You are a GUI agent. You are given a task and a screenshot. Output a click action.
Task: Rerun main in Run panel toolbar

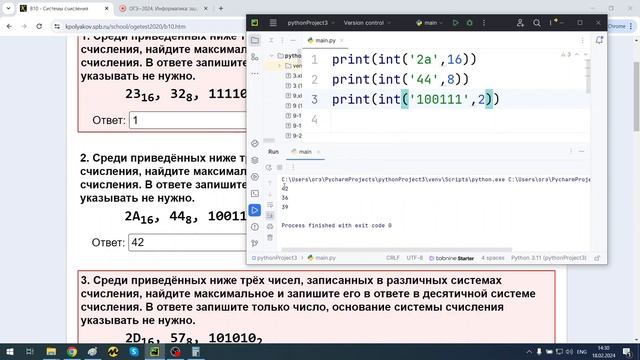(268, 167)
